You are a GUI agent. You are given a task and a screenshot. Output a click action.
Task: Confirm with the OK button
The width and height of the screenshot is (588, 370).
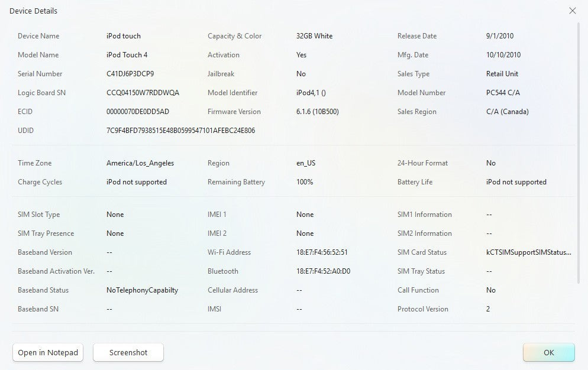(548, 352)
